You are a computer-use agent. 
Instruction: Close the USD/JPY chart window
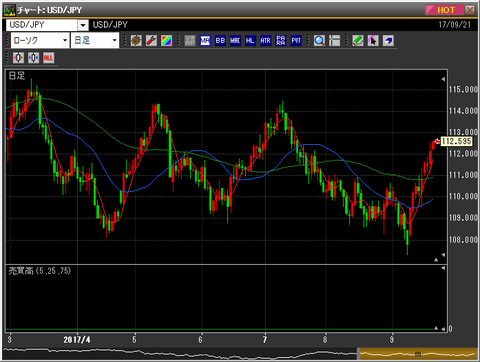(470, 10)
